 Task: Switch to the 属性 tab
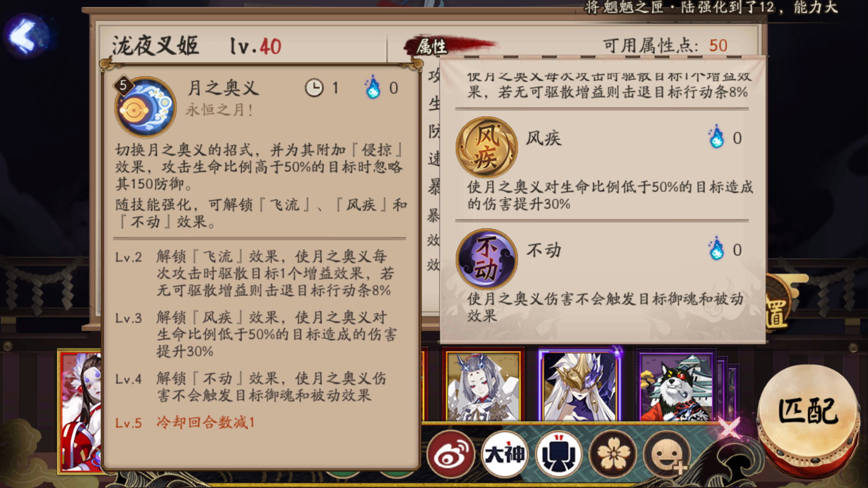(x=432, y=46)
